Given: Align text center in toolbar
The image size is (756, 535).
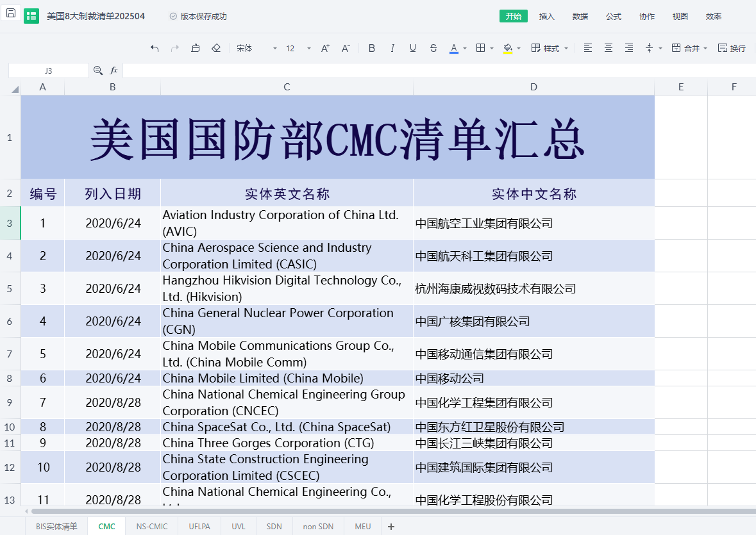Looking at the screenshot, I should point(609,48).
